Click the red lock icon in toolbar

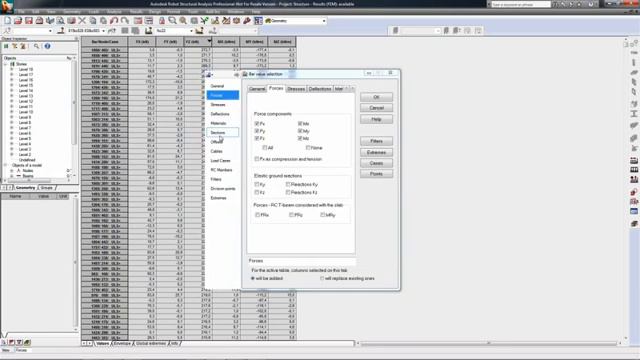pos(162,20)
